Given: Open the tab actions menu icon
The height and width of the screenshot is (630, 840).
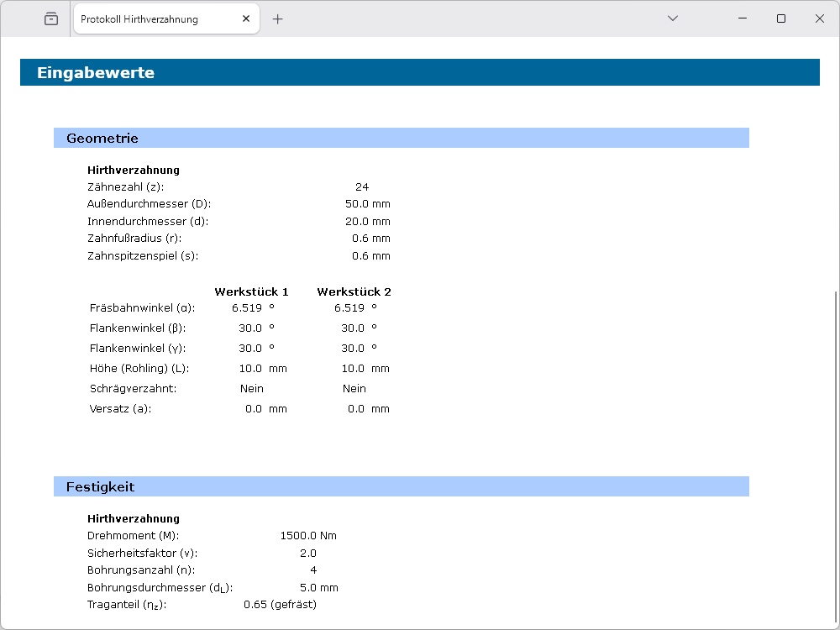Looking at the screenshot, I should (x=51, y=18).
